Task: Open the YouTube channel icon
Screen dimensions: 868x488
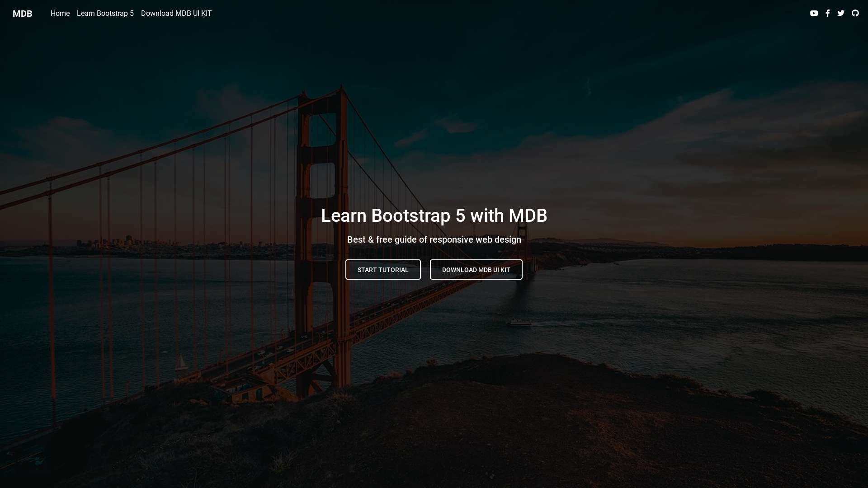Action: click(814, 14)
